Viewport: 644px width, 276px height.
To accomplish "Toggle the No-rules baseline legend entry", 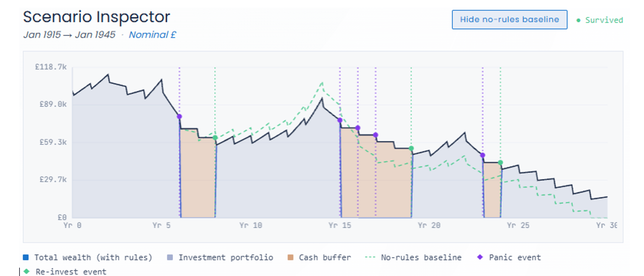I will (x=413, y=258).
